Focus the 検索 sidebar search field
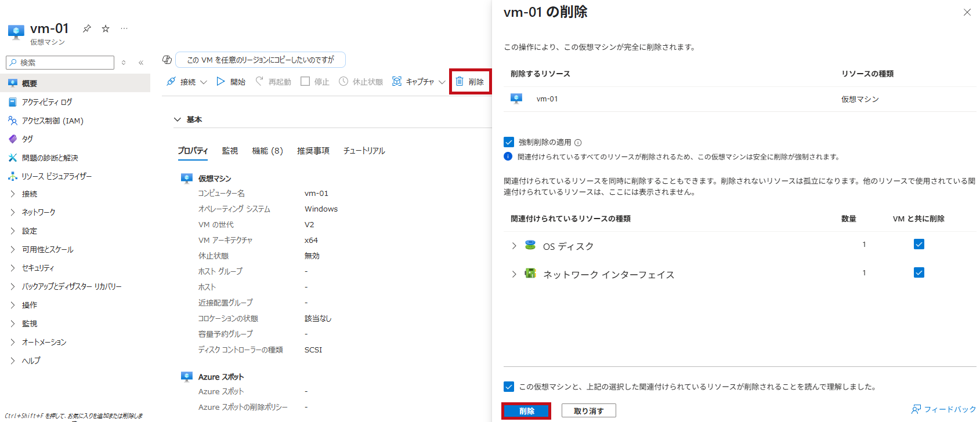Screen dimensions: 980x422 pyautogui.click(x=60, y=63)
